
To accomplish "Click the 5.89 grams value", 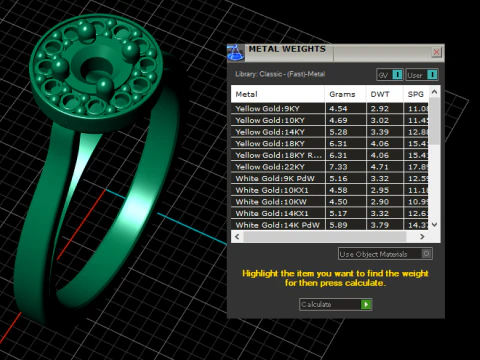I will (x=338, y=225).
